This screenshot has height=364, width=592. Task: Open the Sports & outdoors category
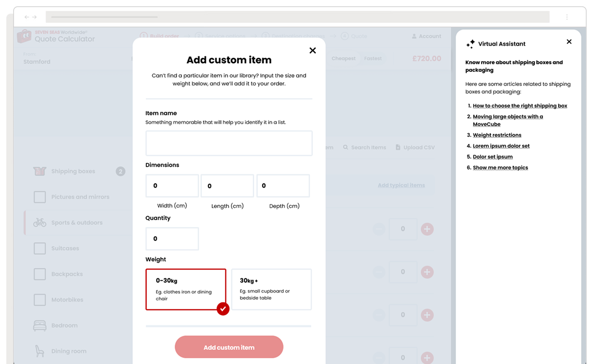point(40,222)
